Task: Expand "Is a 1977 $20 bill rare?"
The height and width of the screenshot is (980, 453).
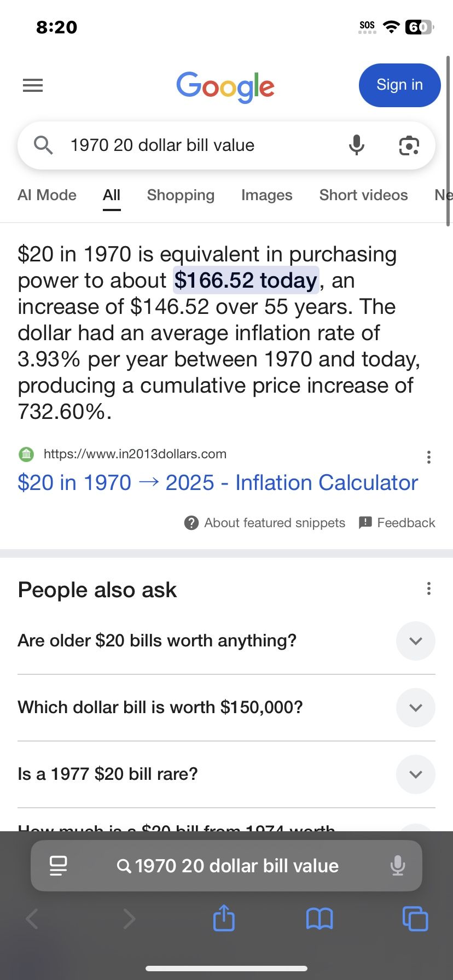Action: (x=415, y=774)
